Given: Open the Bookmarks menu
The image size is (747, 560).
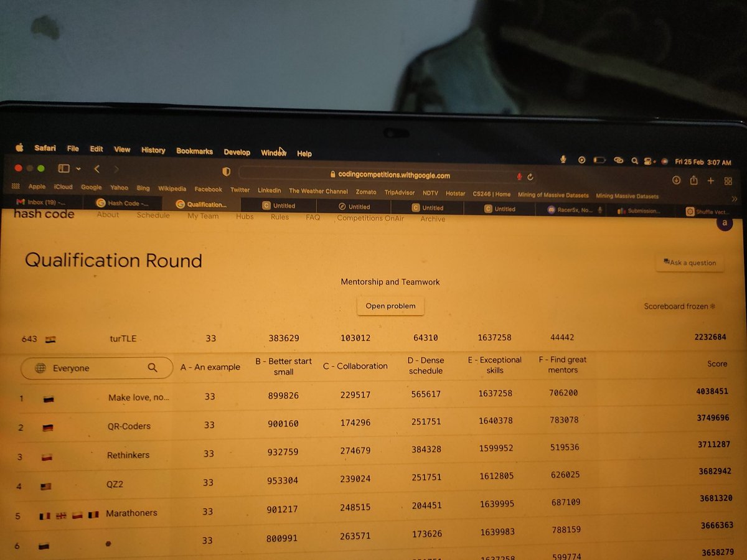Looking at the screenshot, I should tap(194, 151).
